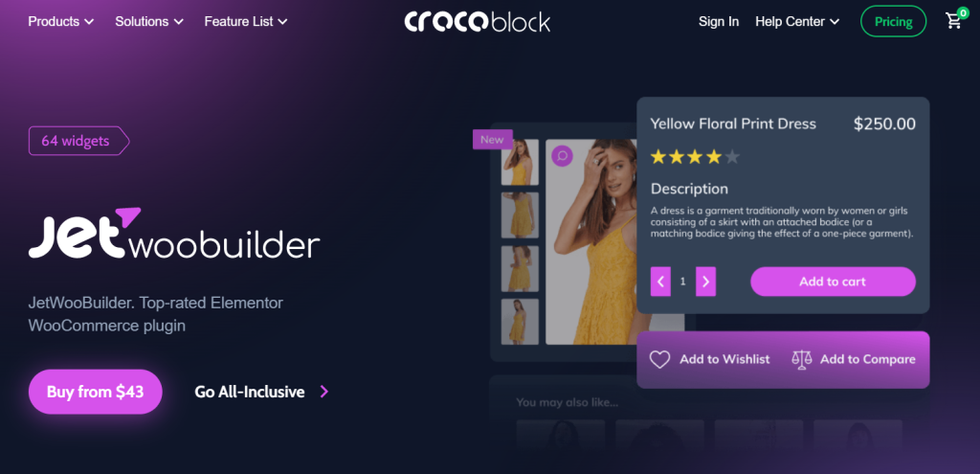Image resolution: width=980 pixels, height=474 pixels.
Task: Expand the Solutions dropdown menu
Action: point(149,21)
